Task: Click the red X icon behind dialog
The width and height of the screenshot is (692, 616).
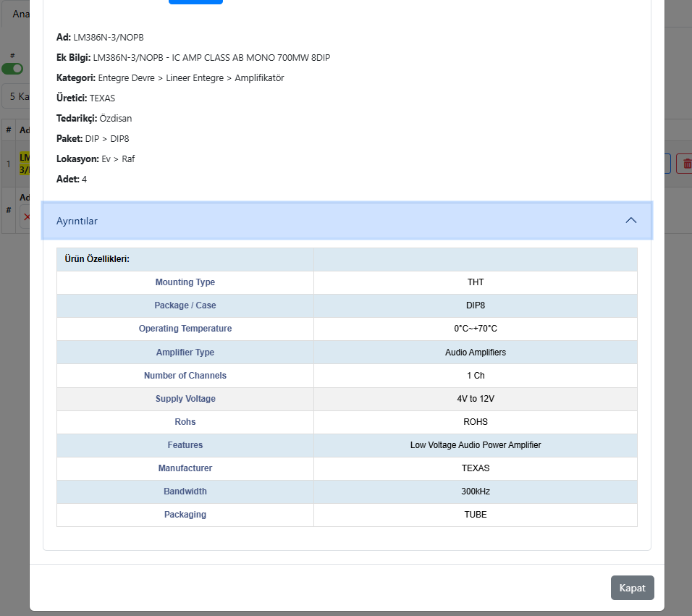Action: pos(26,216)
